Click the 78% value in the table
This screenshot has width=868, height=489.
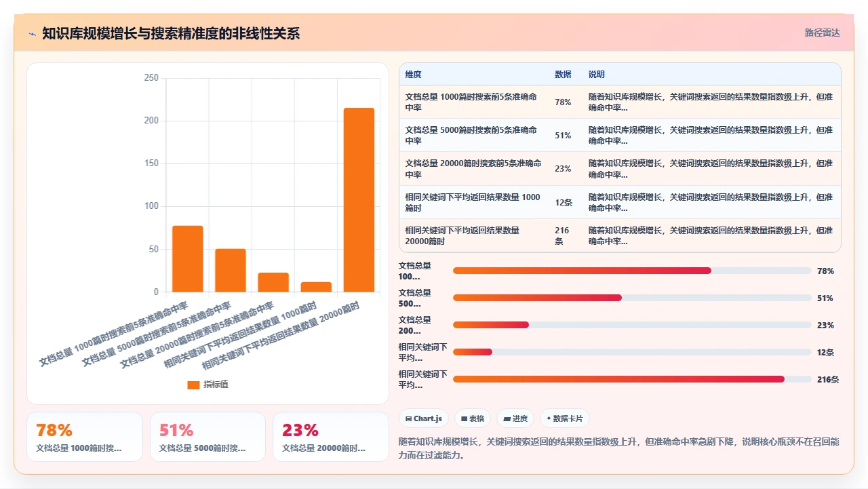(563, 102)
